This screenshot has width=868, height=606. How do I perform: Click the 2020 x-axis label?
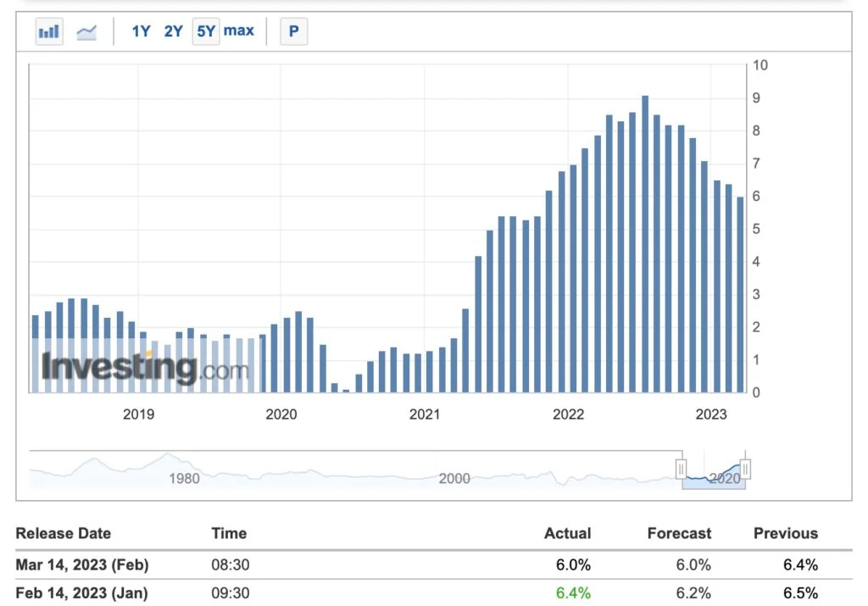281,414
